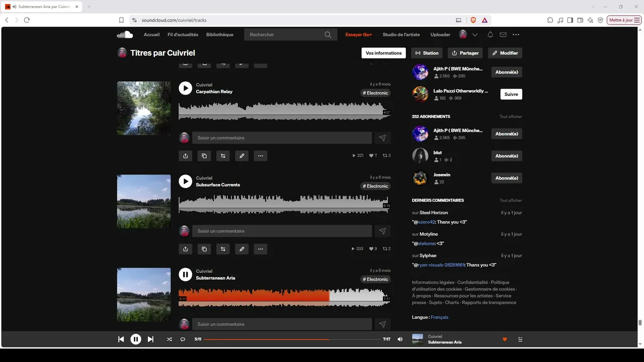
Task: Open the navbar three-dots more menu
Action: 516,35
